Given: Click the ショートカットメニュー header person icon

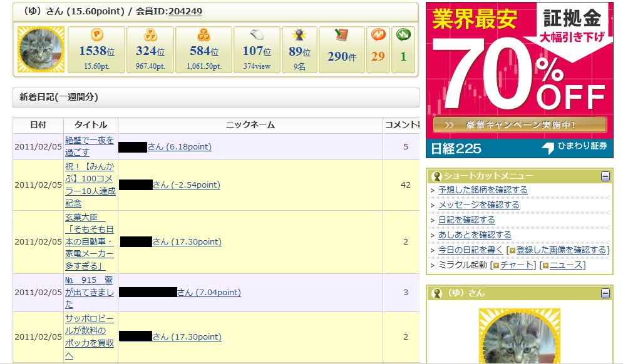Looking at the screenshot, I should (436, 176).
